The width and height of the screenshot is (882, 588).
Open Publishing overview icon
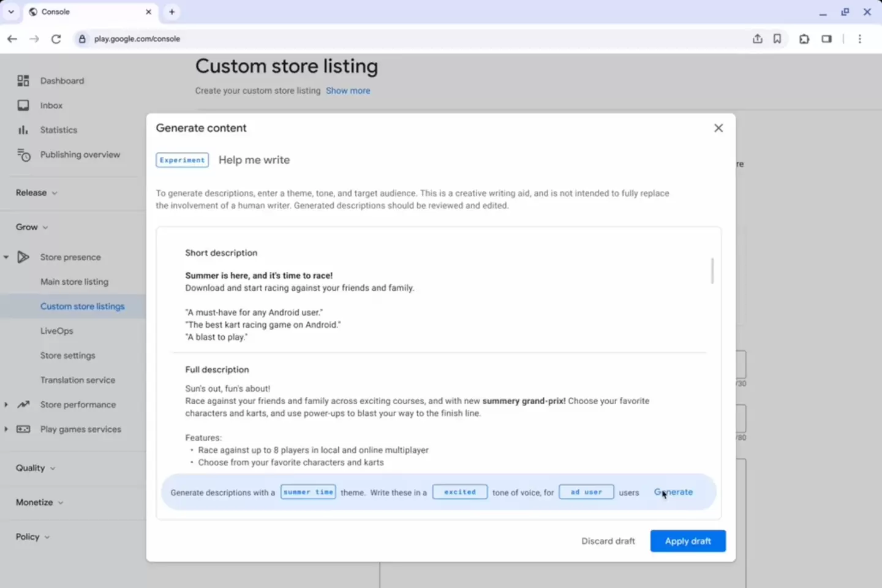coord(23,155)
